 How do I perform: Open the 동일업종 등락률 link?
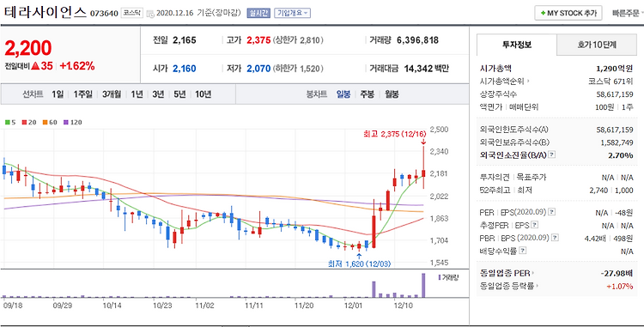[x=509, y=286]
